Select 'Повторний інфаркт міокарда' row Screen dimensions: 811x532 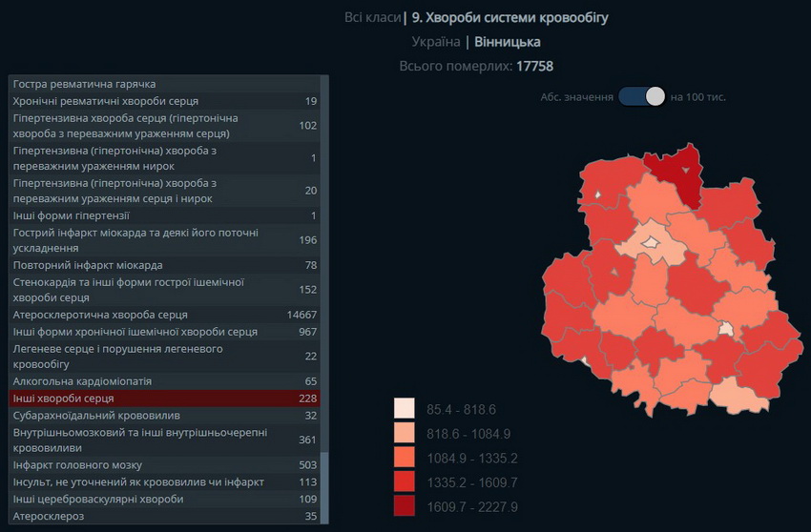coord(164,265)
